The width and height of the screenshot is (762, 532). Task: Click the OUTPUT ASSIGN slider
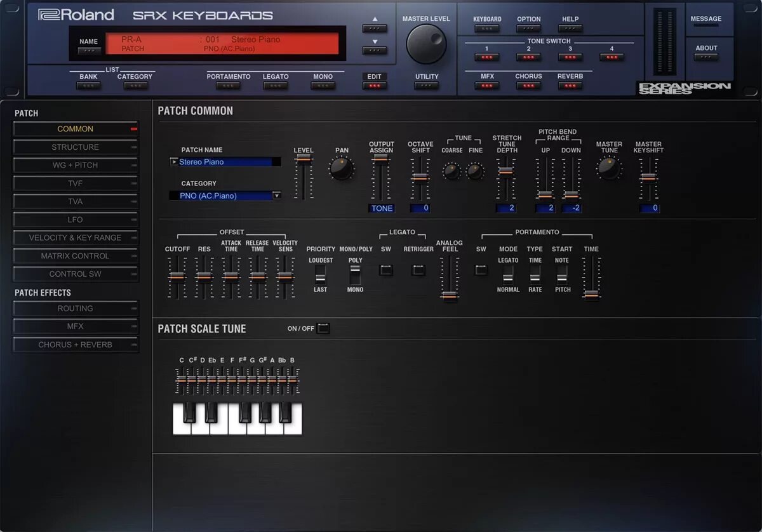pos(381,178)
